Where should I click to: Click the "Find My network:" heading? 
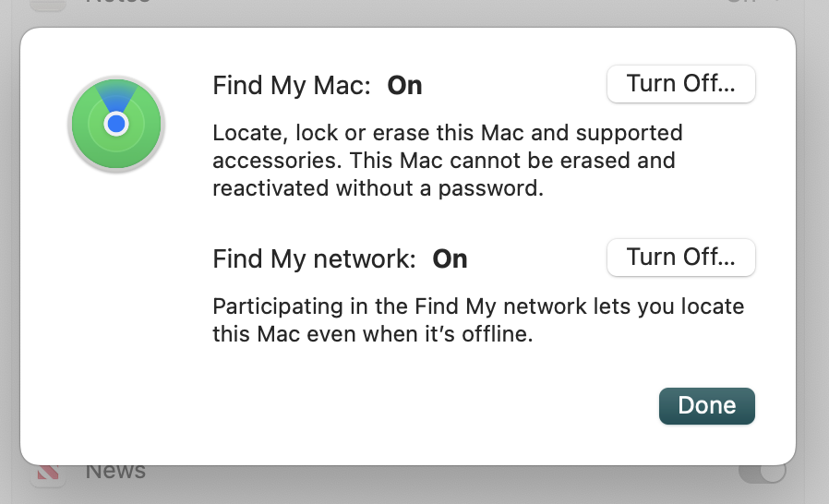315,259
